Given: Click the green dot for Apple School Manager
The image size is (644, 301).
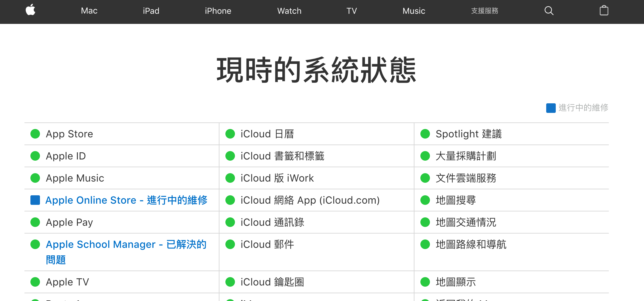Looking at the screenshot, I should click(x=35, y=244).
